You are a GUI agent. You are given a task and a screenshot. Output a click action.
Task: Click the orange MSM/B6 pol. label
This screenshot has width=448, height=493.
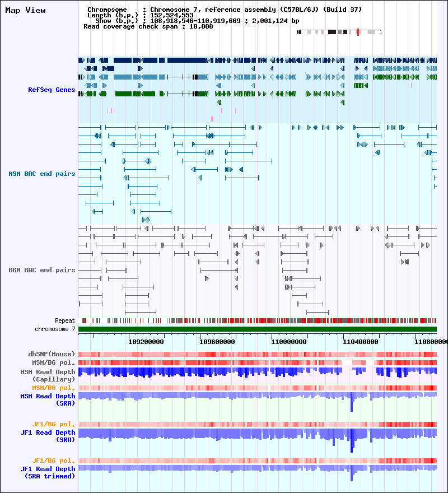[53, 388]
